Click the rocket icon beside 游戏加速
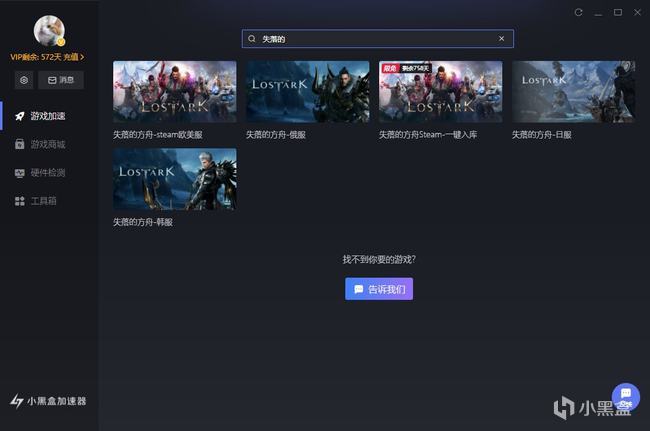The height and width of the screenshot is (431, 650). point(19,116)
